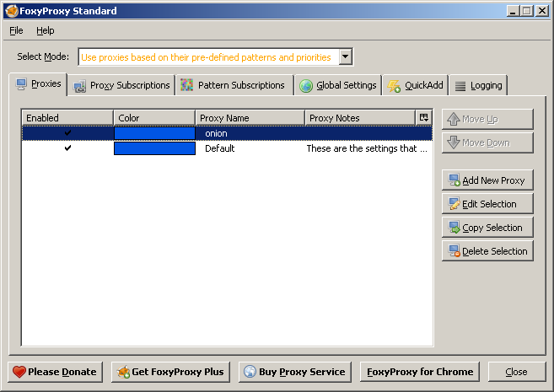Viewport: 554px width, 392px height.
Task: Click the FoxyProxy fox icon in title bar
Action: pyautogui.click(x=12, y=11)
